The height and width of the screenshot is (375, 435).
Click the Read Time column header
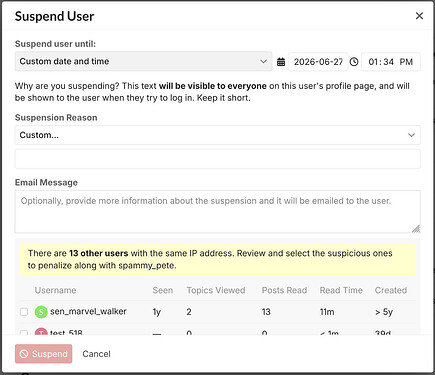(x=341, y=290)
